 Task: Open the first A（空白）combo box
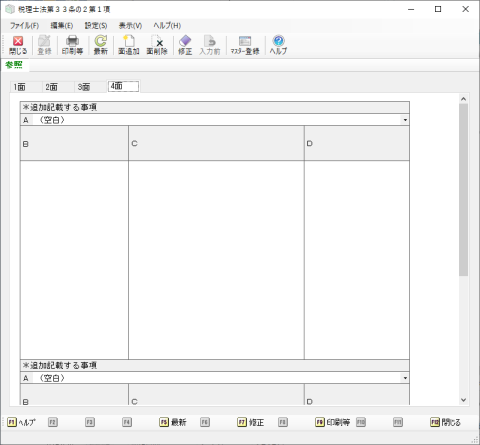[215, 120]
